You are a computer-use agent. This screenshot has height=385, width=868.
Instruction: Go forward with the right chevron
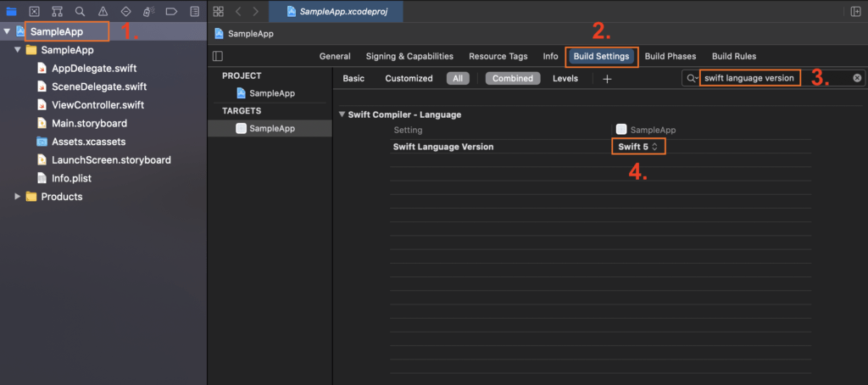click(x=255, y=12)
